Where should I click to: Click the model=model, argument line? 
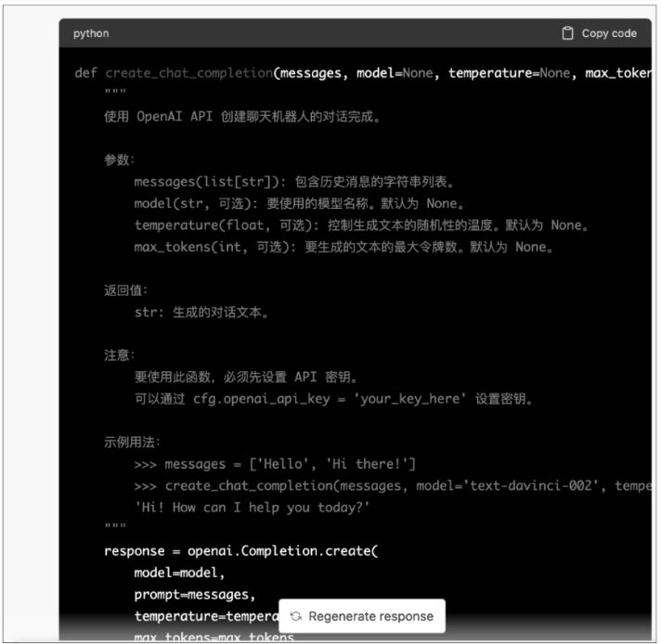(x=179, y=573)
